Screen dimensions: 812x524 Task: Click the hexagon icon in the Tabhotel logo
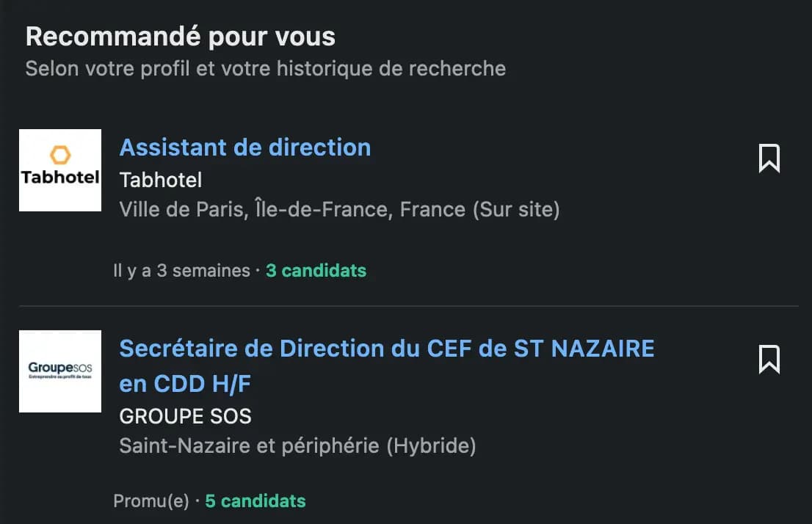pos(59,154)
